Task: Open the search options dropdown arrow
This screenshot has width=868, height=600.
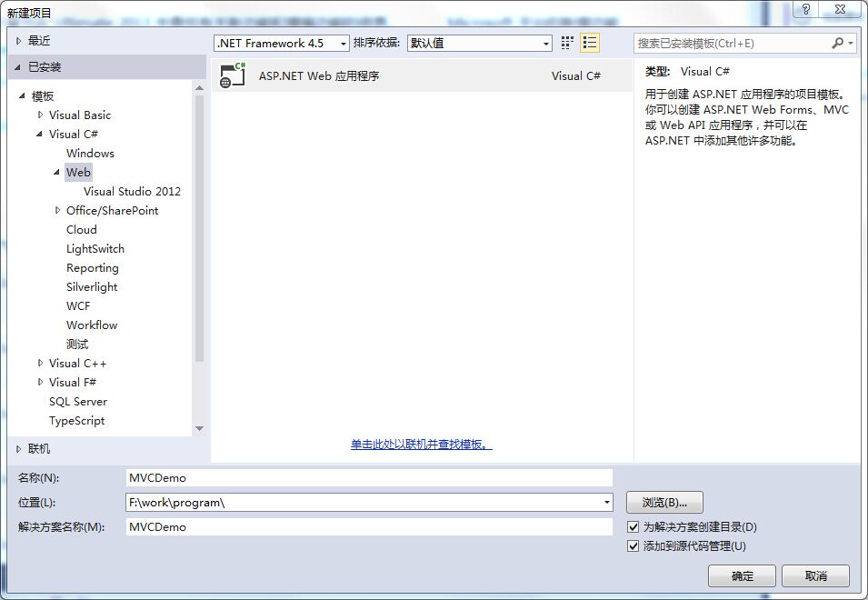Action: [851, 43]
